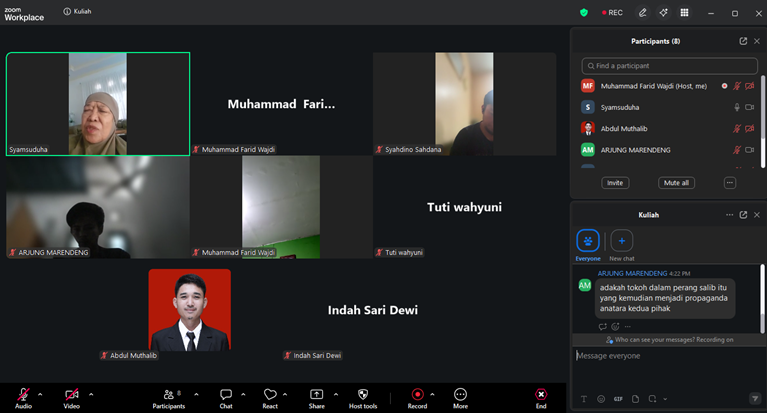Stop recording with the Record button
Viewport: 767px width, 413px height.
pyautogui.click(x=417, y=398)
